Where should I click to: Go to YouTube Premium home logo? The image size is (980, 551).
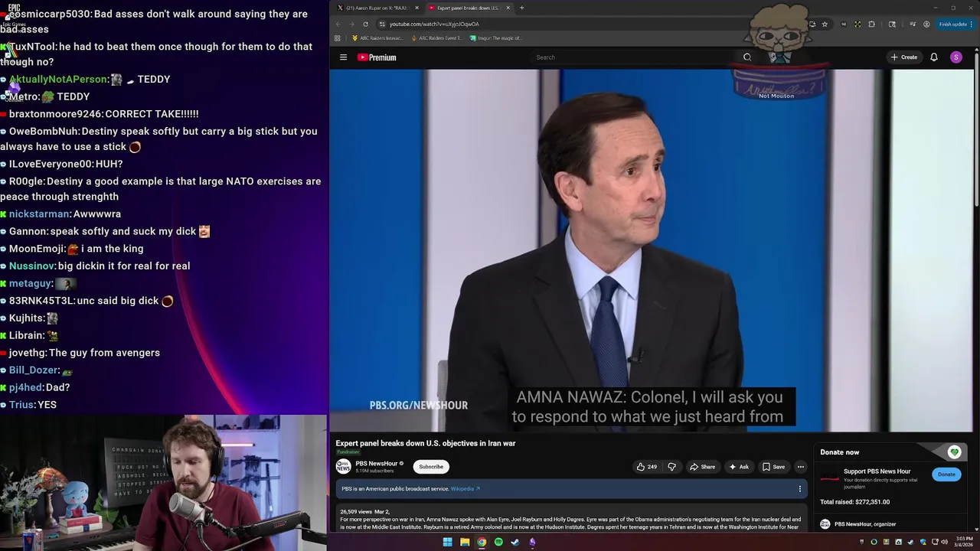(x=377, y=57)
